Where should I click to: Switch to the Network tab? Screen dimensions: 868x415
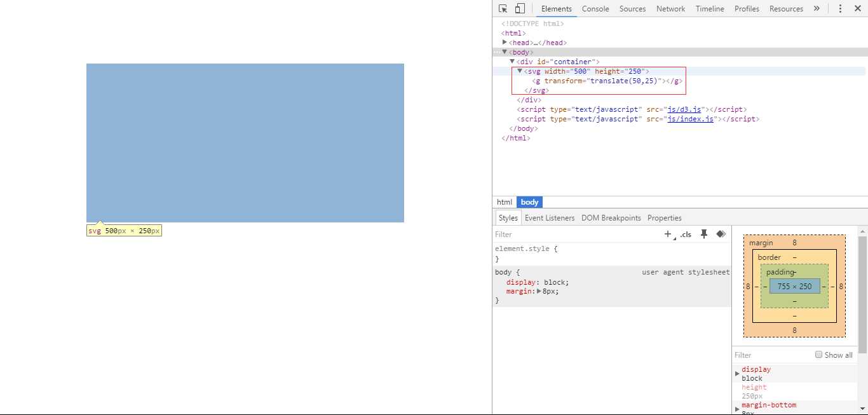(670, 9)
